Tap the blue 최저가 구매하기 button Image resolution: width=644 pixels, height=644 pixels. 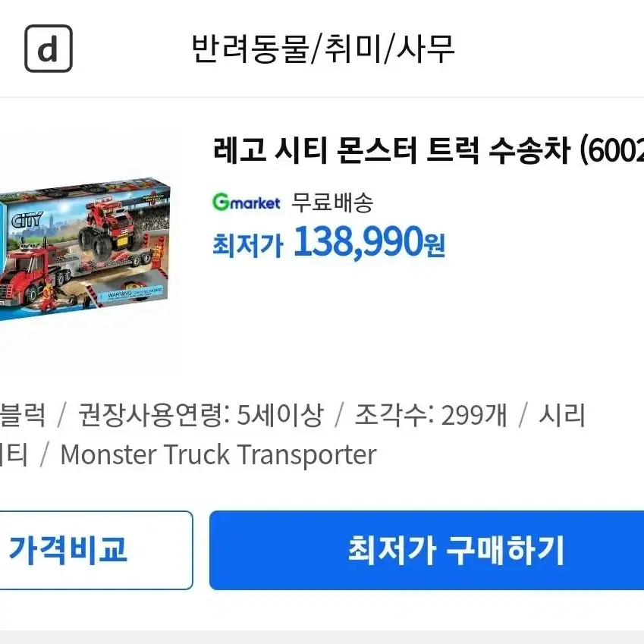[427, 550]
